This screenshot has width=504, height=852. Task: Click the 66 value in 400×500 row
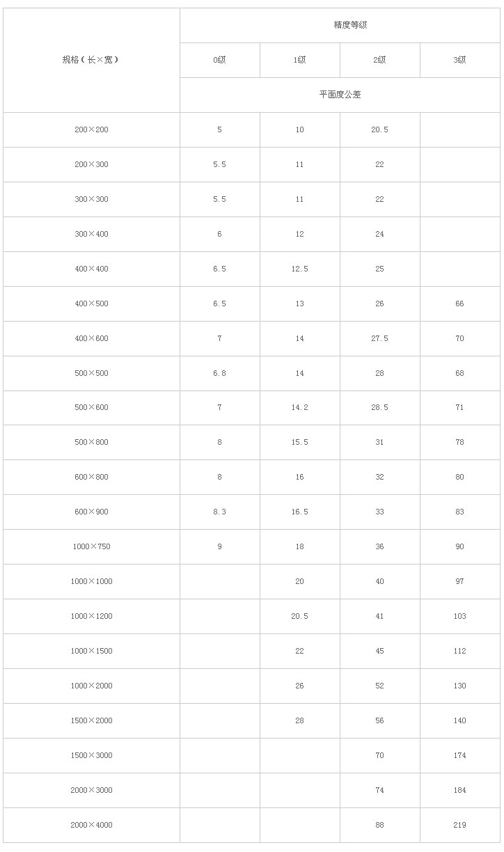point(460,303)
